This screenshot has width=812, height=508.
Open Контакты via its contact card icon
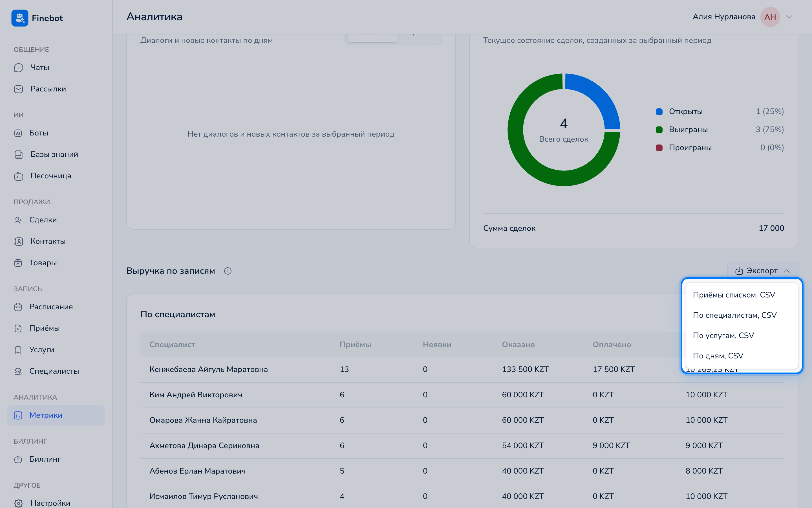coord(18,242)
